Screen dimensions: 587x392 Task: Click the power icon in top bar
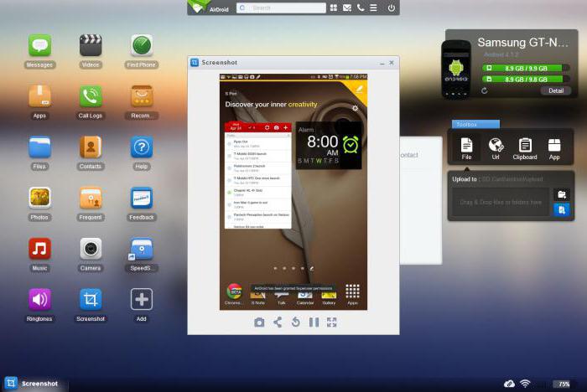point(391,8)
